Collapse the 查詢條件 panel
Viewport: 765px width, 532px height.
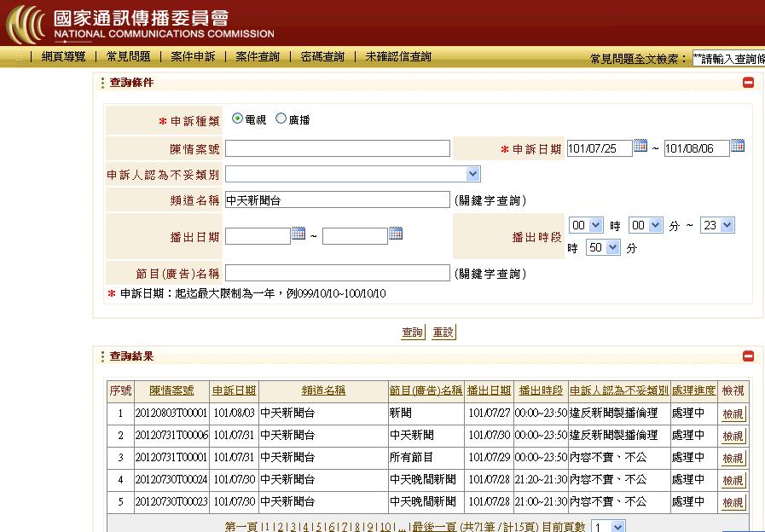coord(748,83)
